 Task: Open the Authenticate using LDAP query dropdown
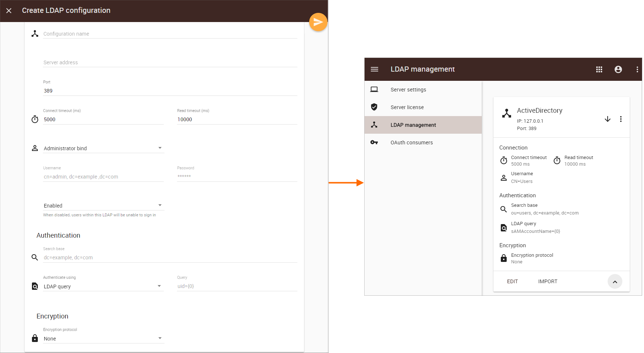[103, 286]
